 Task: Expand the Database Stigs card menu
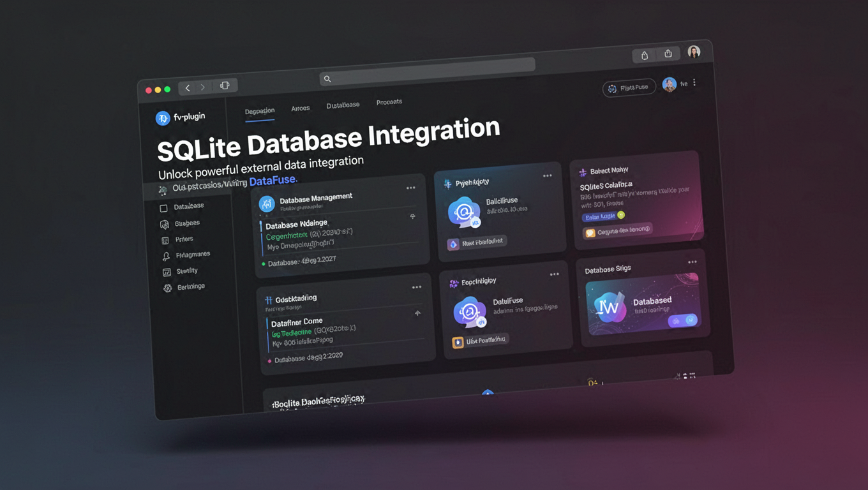692,261
